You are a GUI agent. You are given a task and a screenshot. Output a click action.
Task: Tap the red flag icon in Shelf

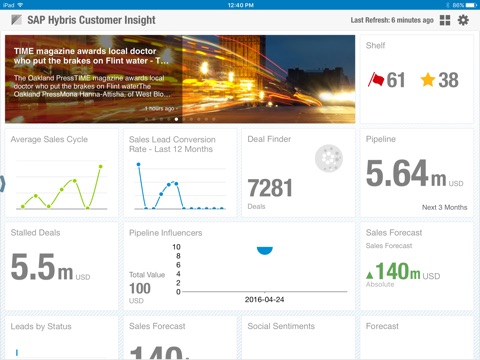[x=376, y=80]
